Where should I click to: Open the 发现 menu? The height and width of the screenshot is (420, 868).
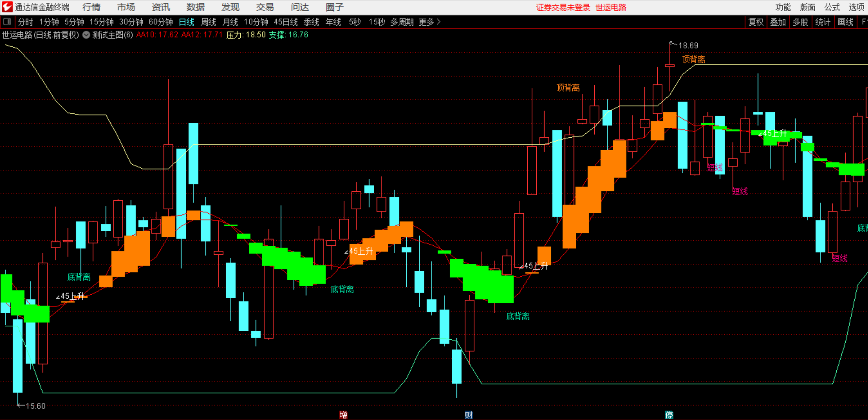pos(230,7)
